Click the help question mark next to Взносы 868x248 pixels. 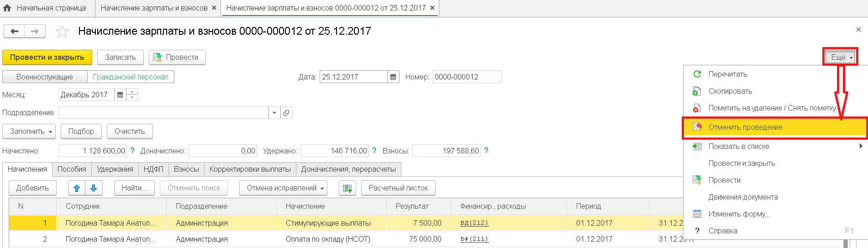click(x=486, y=150)
